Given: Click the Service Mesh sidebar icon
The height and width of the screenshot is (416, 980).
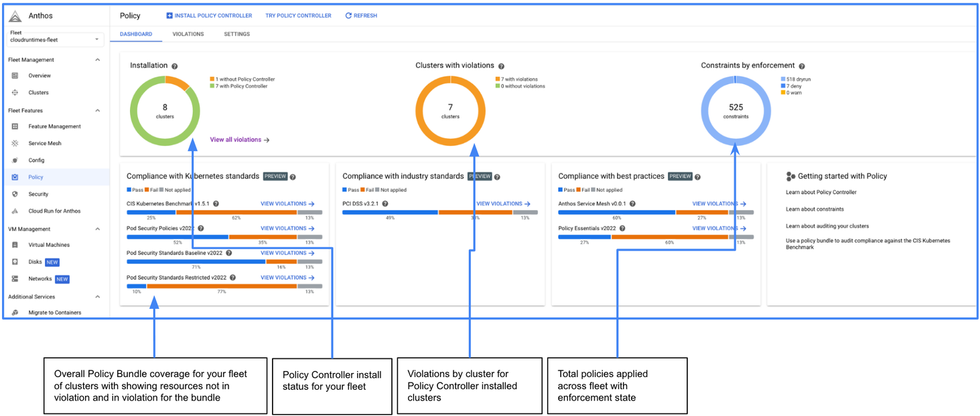Looking at the screenshot, I should click(x=15, y=143).
